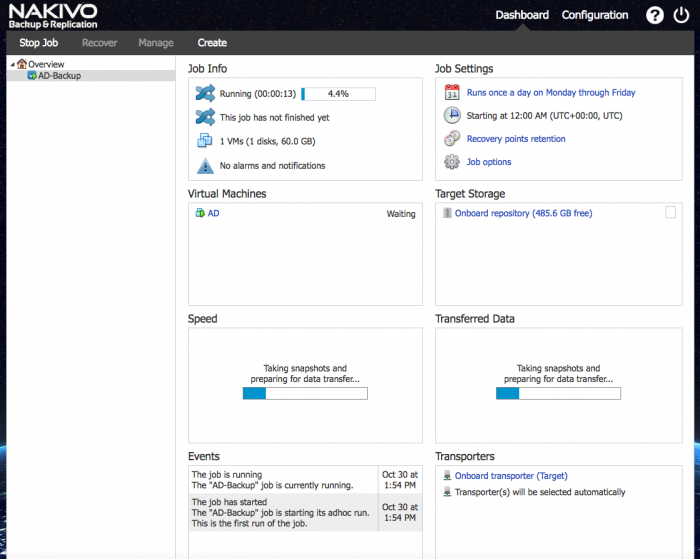Click the power logout icon

tap(681, 15)
